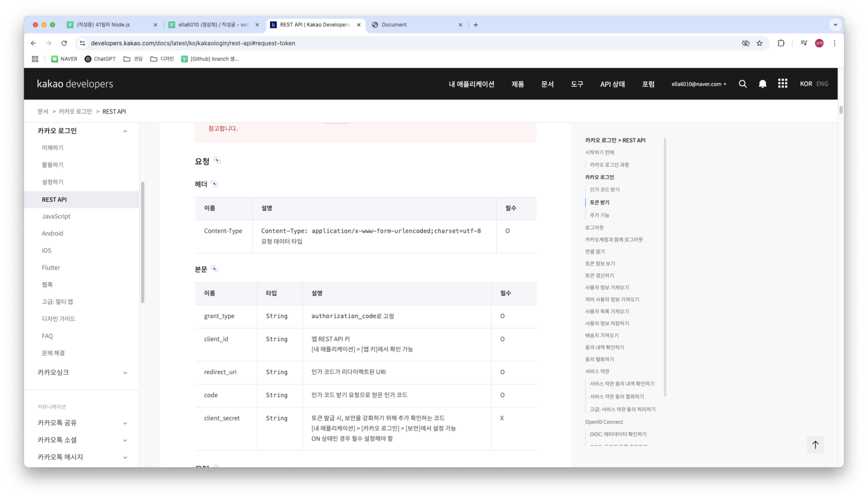The image size is (868, 499).
Task: Close the REST API Kakao Developers tab
Action: tap(359, 25)
